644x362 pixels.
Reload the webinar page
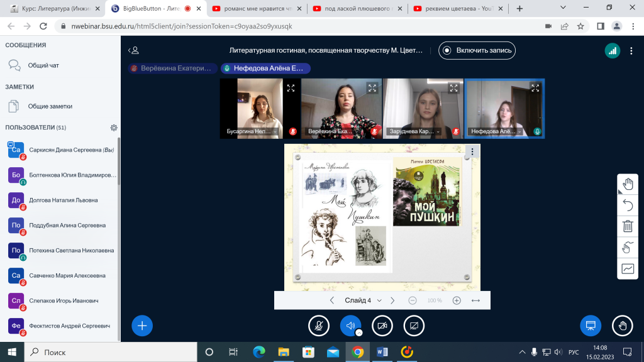43,26
